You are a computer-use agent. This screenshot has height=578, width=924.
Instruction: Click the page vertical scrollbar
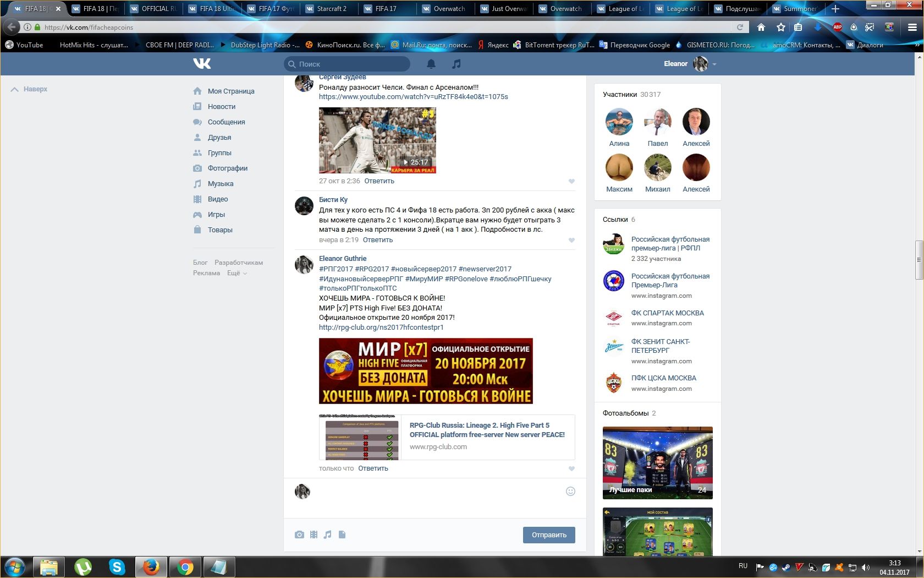click(919, 260)
